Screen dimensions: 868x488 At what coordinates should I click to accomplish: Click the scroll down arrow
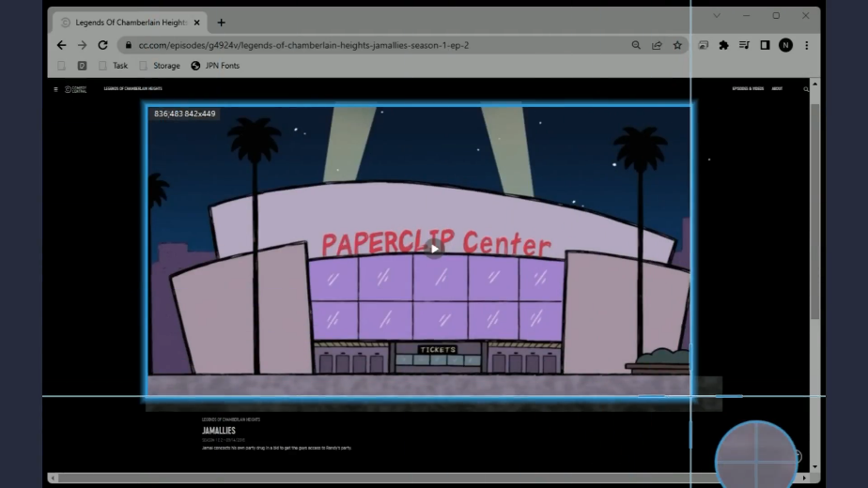click(x=814, y=466)
